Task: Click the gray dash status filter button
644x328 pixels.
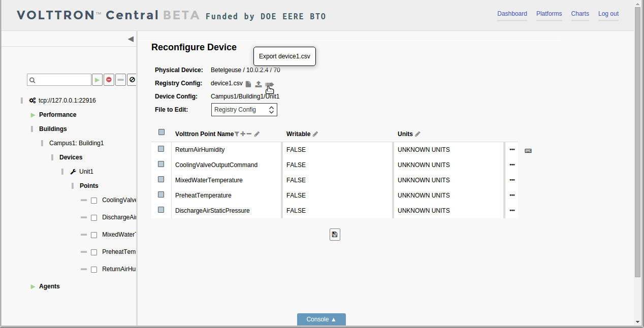Action: (120, 80)
